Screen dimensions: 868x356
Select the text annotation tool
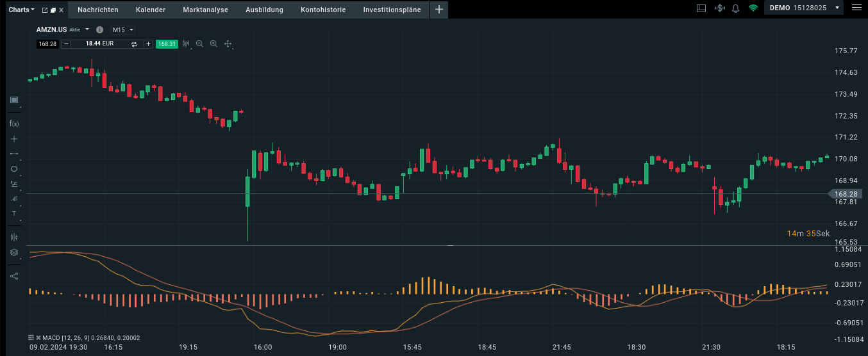(14, 213)
